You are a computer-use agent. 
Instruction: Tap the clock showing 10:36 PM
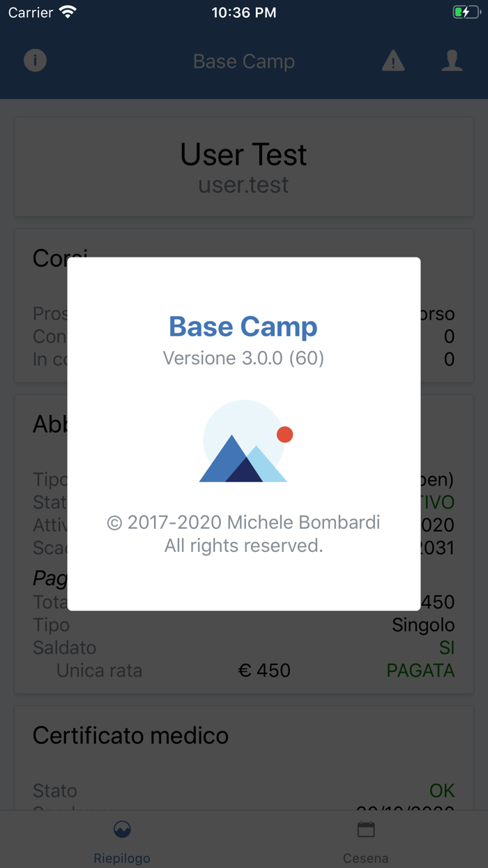(x=243, y=11)
